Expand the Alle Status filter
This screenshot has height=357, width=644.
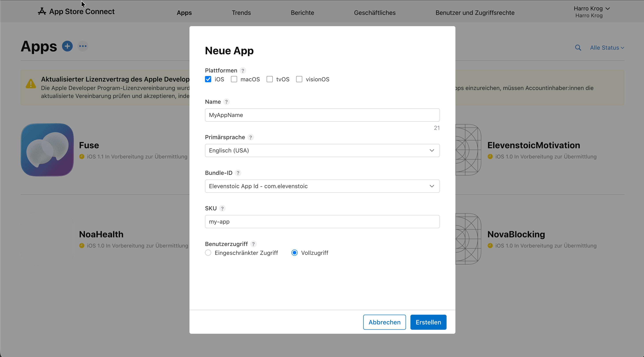[607, 47]
